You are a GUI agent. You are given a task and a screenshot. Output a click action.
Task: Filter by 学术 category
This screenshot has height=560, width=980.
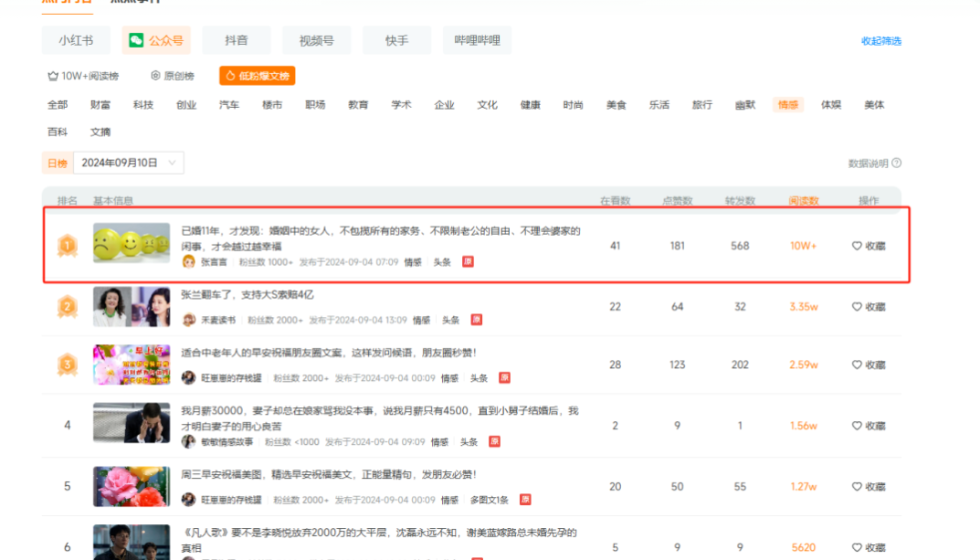click(x=401, y=105)
